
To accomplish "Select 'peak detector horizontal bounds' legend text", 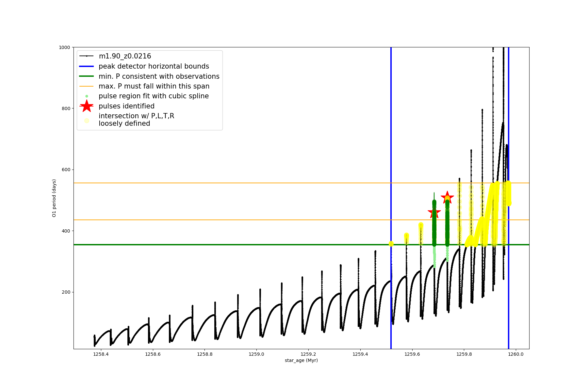I will point(154,66).
